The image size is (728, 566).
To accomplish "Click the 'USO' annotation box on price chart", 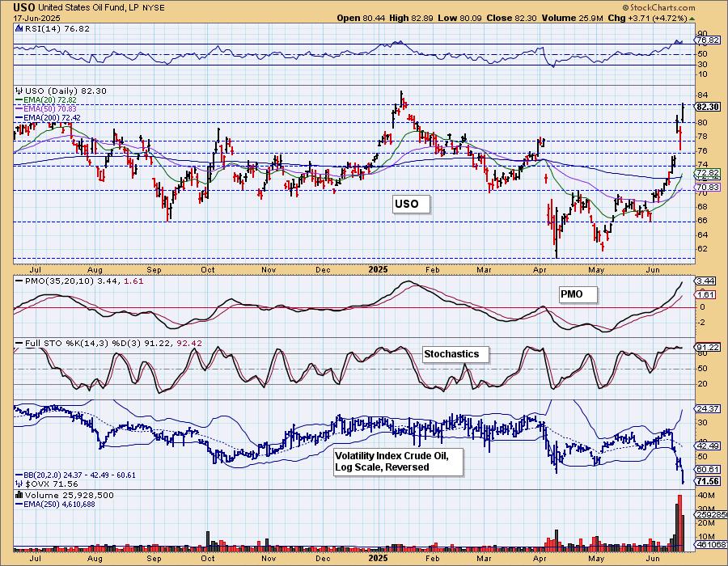I will pyautogui.click(x=411, y=204).
